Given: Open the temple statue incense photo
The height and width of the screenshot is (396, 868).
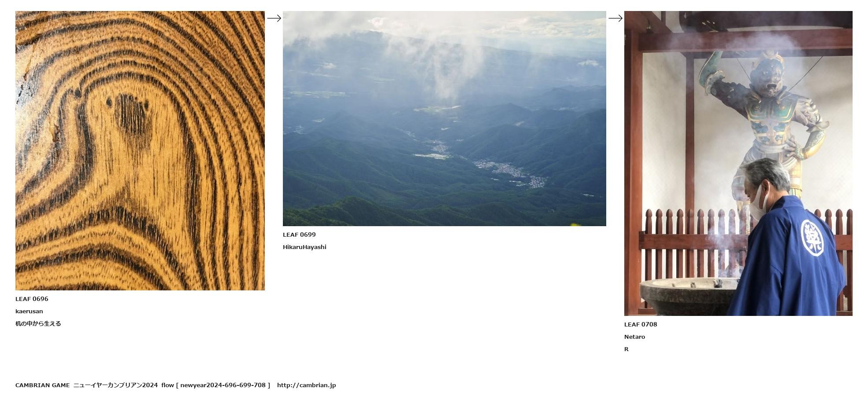Looking at the screenshot, I should (x=738, y=163).
